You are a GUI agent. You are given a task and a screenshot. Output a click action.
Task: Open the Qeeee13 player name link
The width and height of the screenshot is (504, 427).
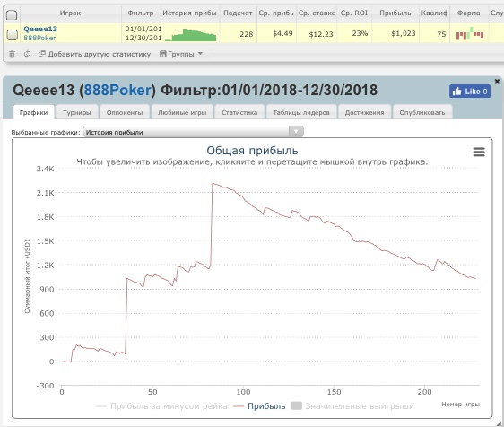point(40,29)
